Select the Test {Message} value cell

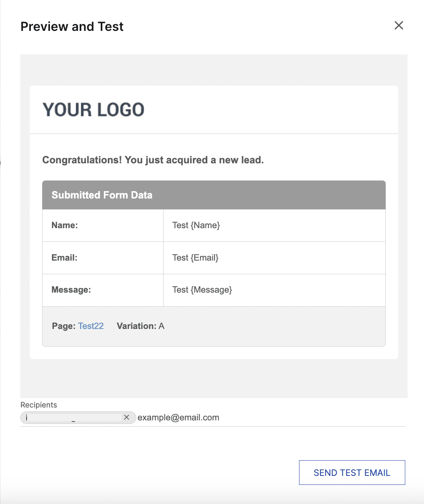coord(274,290)
